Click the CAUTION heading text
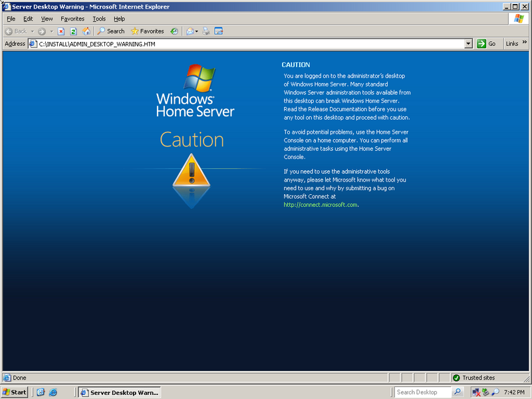This screenshot has height=399, width=532. 296,65
